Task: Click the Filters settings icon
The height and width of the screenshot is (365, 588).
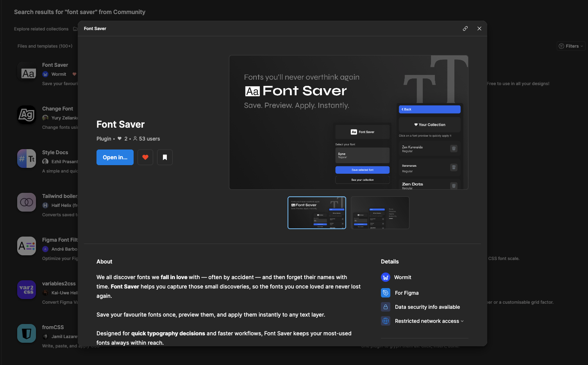Action: 561,46
